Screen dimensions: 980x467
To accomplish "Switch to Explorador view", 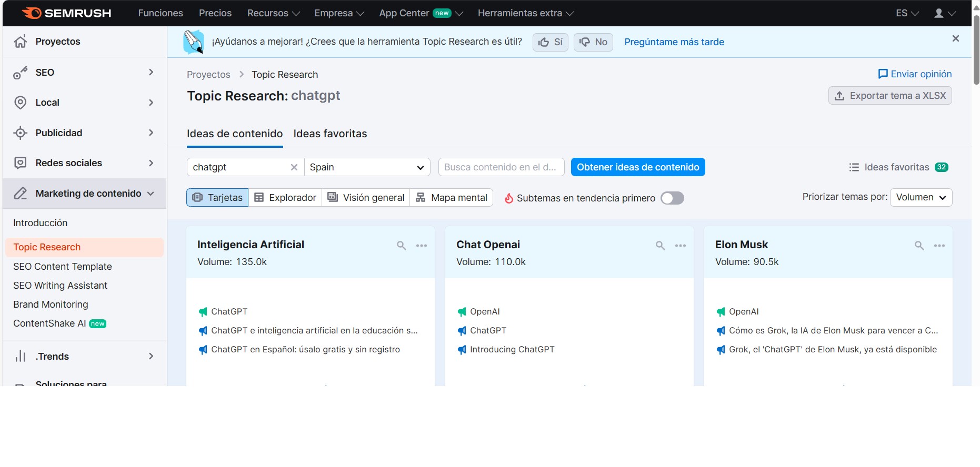I will coord(285,198).
